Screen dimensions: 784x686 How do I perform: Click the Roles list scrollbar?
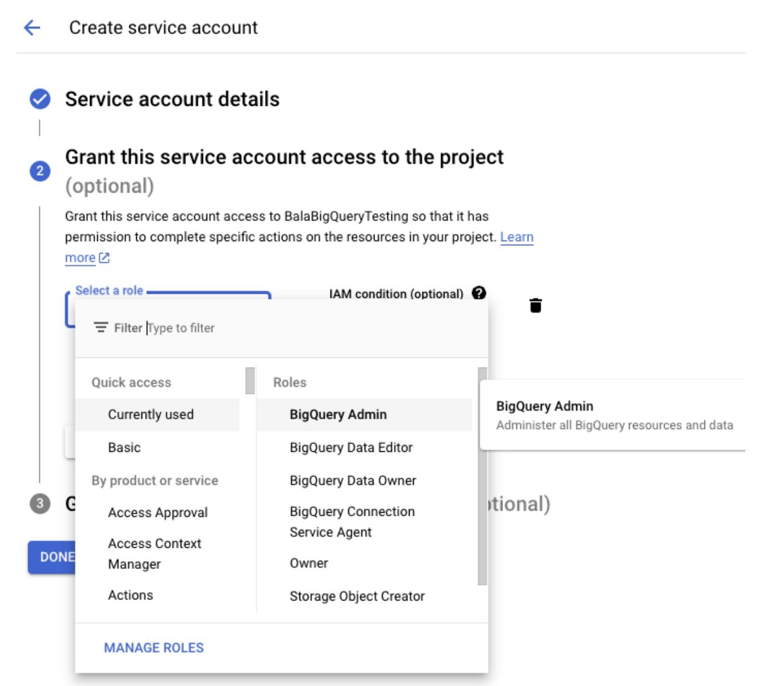click(482, 476)
